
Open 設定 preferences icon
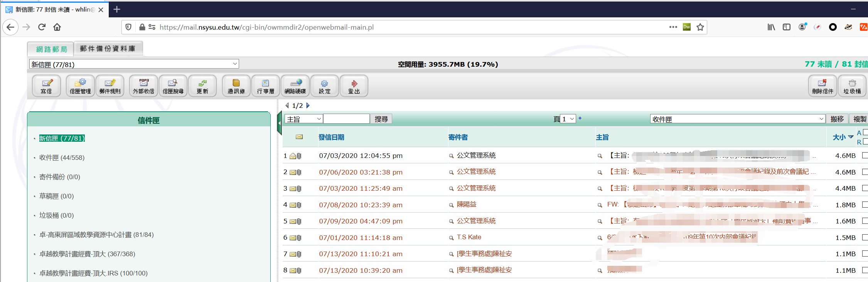[x=325, y=86]
